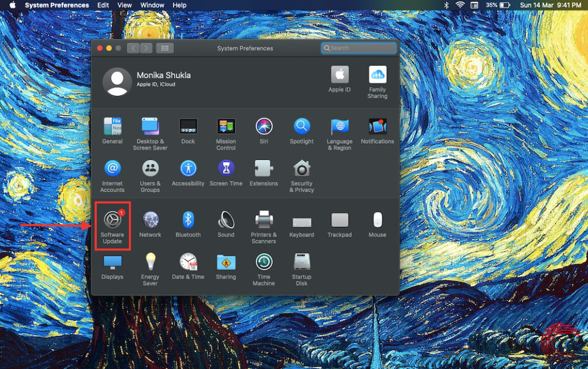Show all preferences with grid button

(x=165, y=48)
